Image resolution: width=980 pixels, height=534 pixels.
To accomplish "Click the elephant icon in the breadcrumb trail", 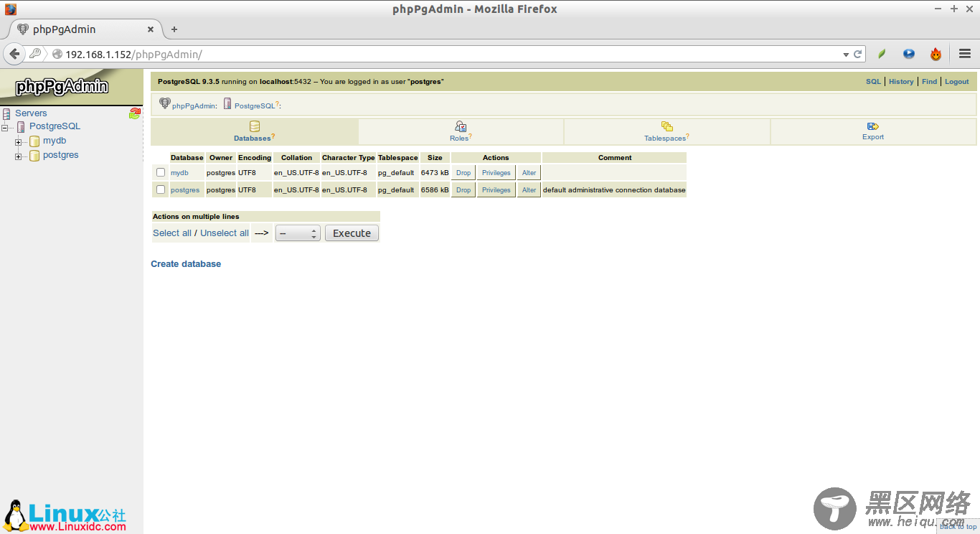I will (x=164, y=104).
